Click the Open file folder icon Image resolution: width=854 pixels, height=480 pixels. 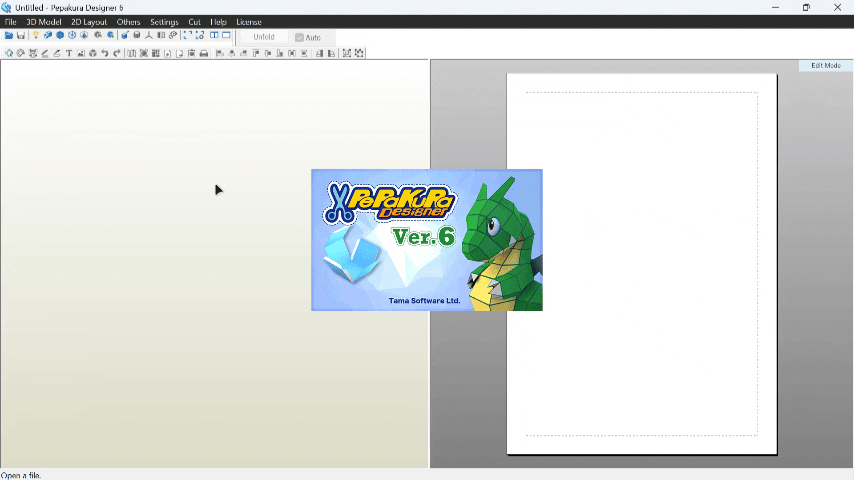pos(9,35)
